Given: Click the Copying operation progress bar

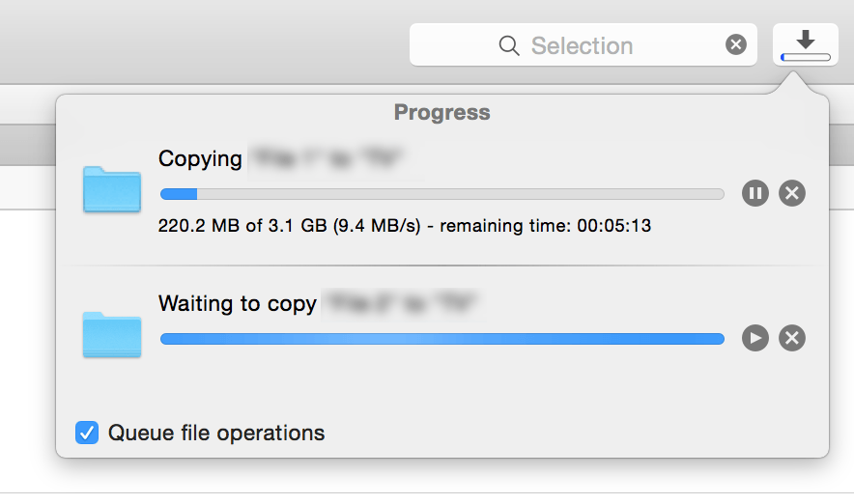Looking at the screenshot, I should click(x=441, y=194).
